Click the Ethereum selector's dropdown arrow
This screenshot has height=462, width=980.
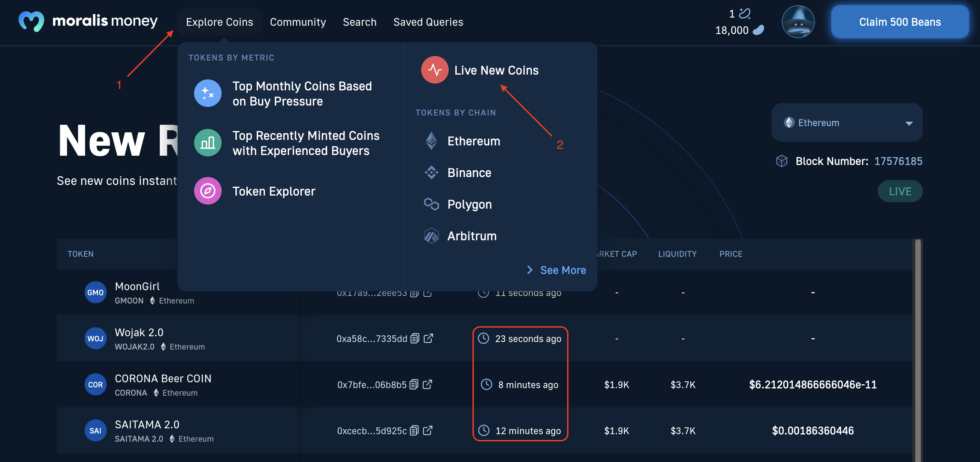(x=909, y=123)
